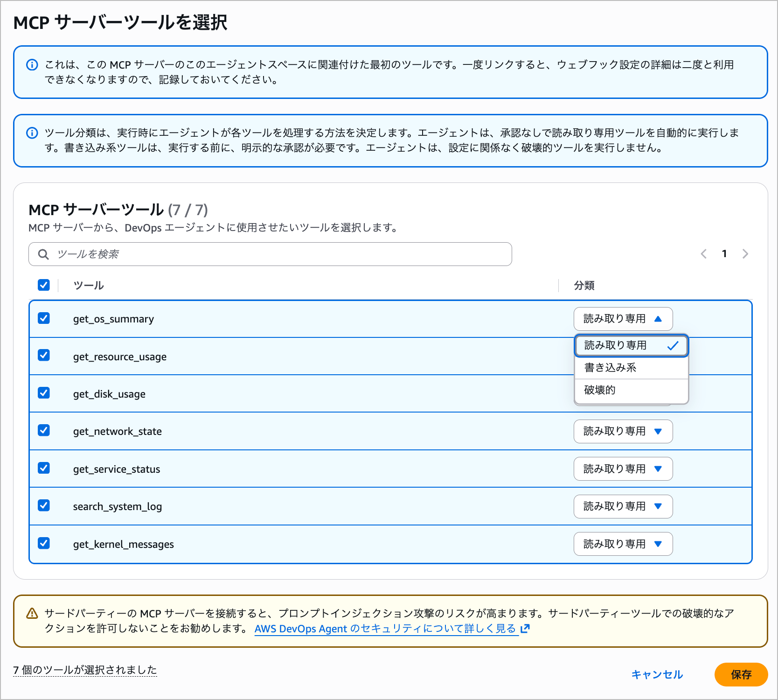Click page number 1 in pagination
The width and height of the screenshot is (778, 700).
tap(724, 254)
